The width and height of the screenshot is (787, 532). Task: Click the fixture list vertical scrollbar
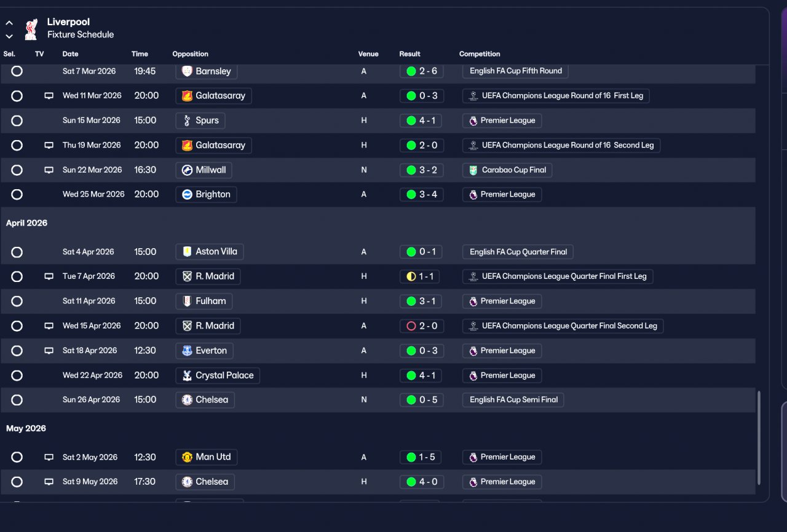pos(759,437)
